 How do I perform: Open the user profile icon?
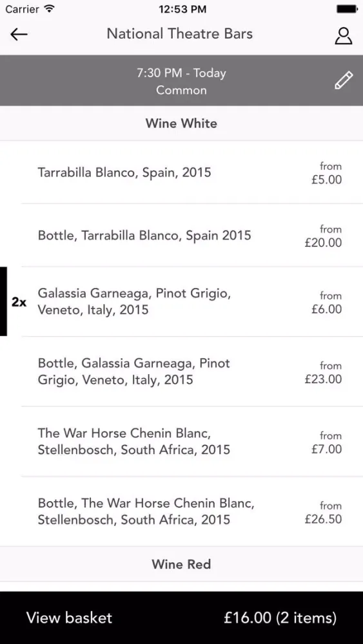pos(343,35)
